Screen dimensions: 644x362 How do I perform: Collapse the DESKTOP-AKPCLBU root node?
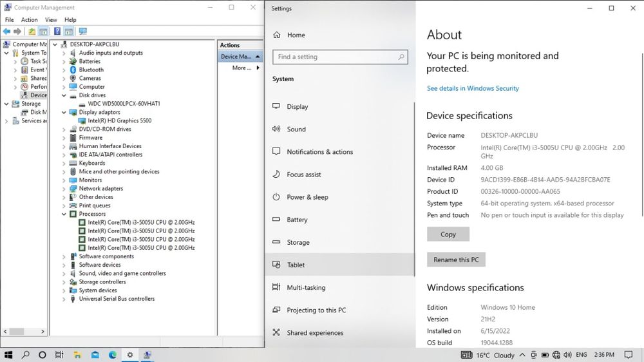click(x=55, y=44)
